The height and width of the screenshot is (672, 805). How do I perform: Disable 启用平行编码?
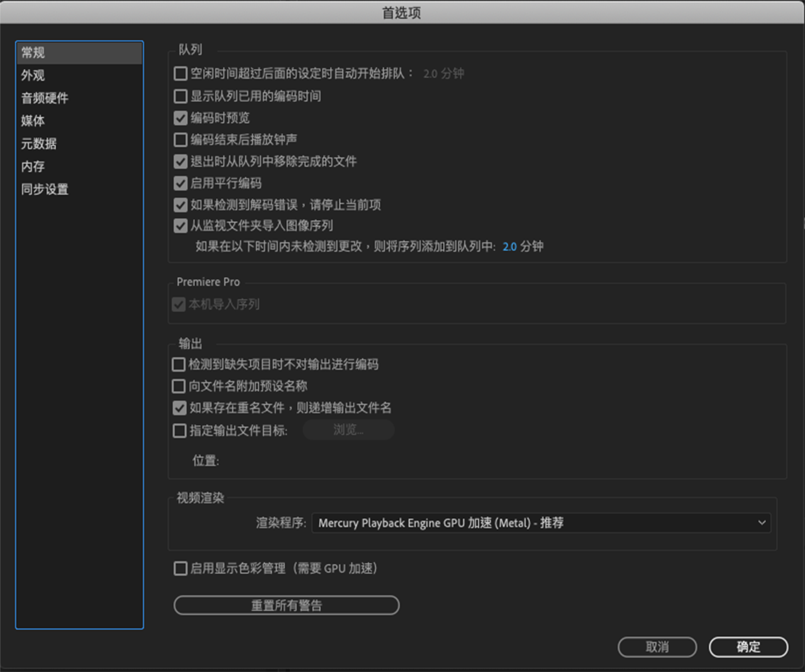coord(180,183)
